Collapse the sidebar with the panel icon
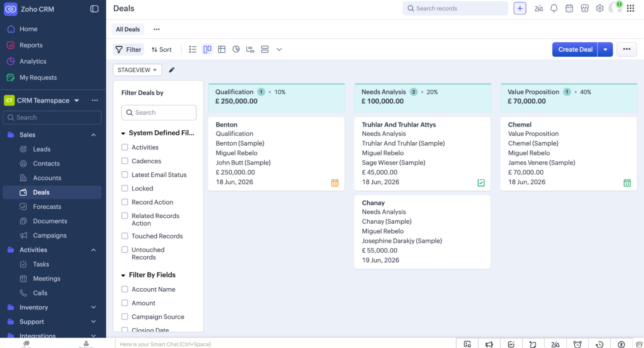Screen dimensions: 644x348 click(94, 9)
